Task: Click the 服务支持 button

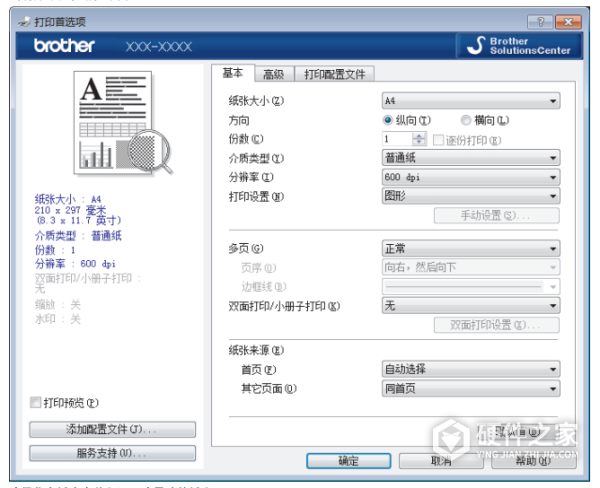Action: [x=112, y=453]
